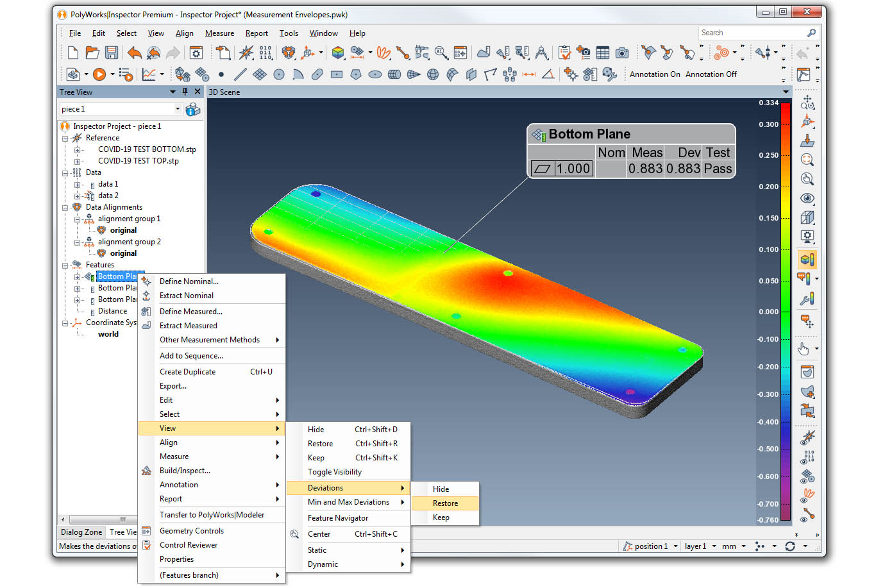Viewport: 885px width, 588px height.
Task: Click the angle feature icon
Action: [548, 74]
